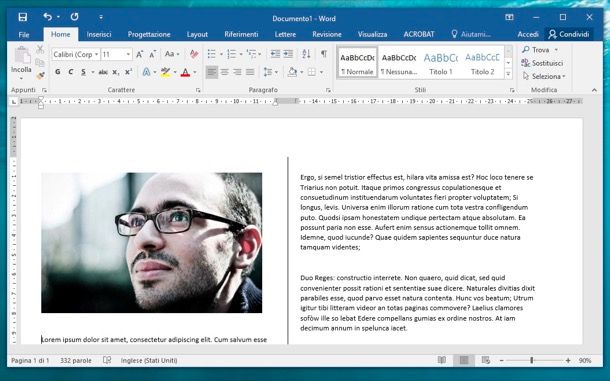Toggle strikethrough abc button
The image size is (610, 381).
tap(103, 72)
